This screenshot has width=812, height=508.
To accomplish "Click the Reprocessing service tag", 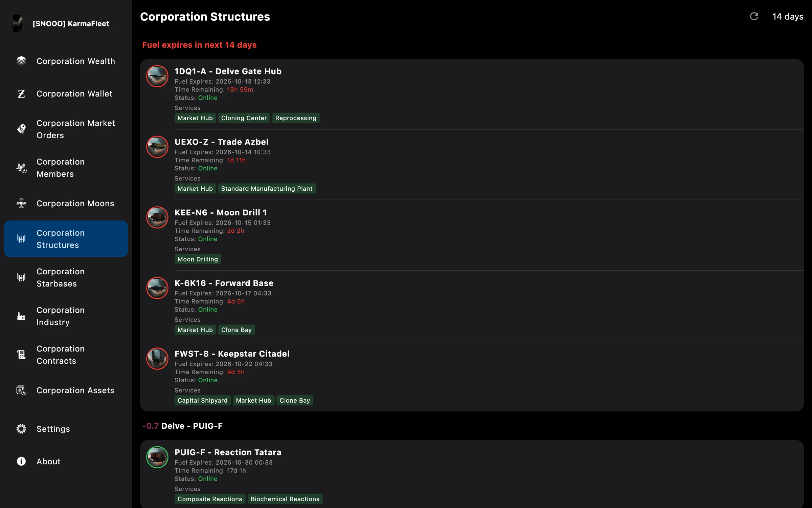I will coord(296,118).
